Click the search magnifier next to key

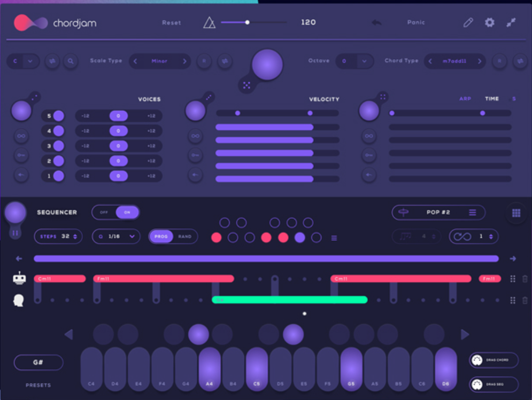coord(71,61)
